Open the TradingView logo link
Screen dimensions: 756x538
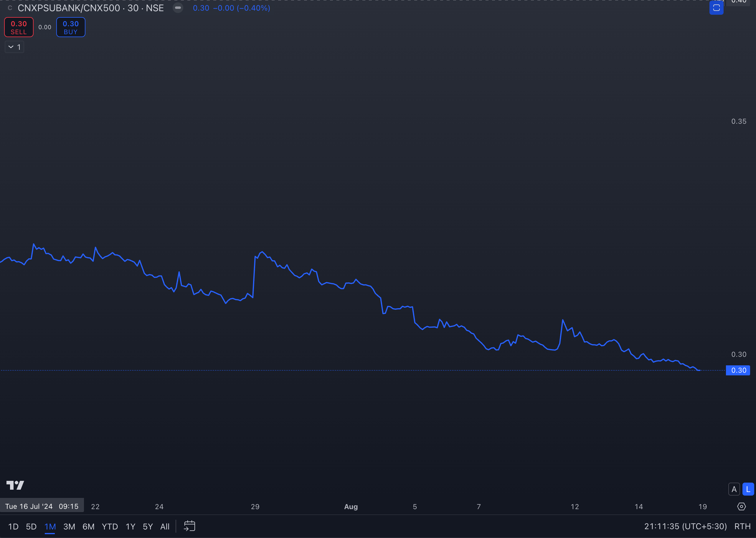15,485
